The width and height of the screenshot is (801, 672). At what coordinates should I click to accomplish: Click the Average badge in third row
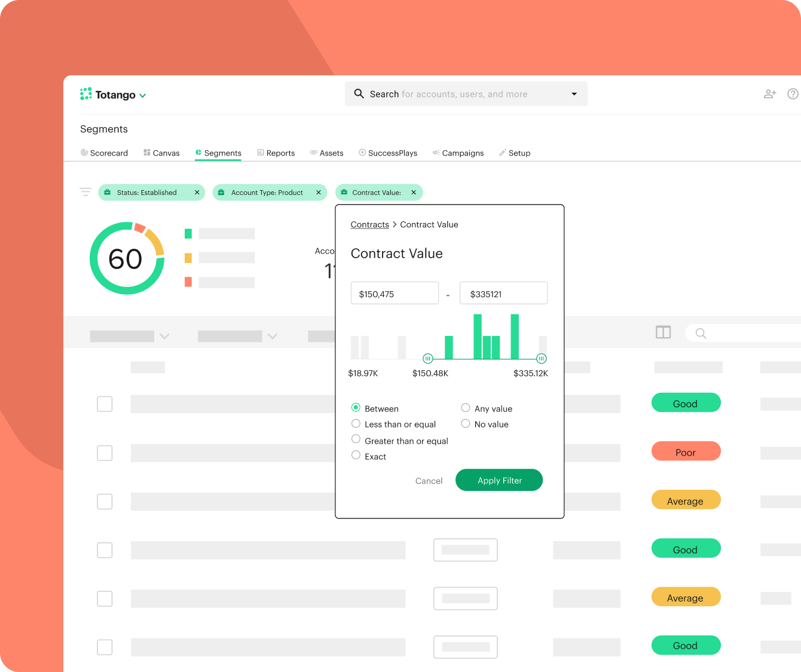(x=686, y=500)
